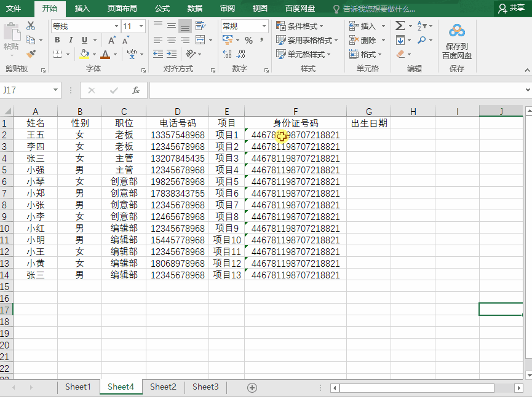532x397 pixels.
Task: Click Tell Me search box 告诉我您想要做什么
Action: [374, 9]
